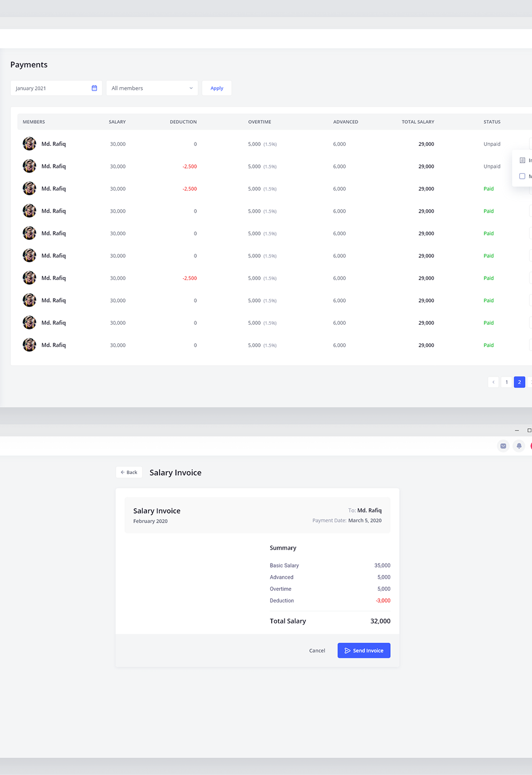Go to previous page using left arrow
532x775 pixels.
point(493,382)
